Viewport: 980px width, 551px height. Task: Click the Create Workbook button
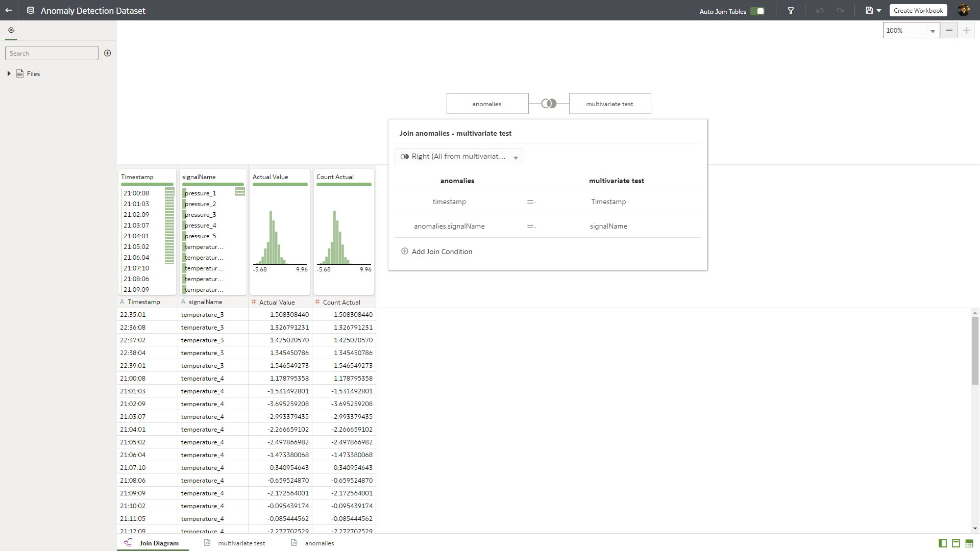tap(918, 10)
